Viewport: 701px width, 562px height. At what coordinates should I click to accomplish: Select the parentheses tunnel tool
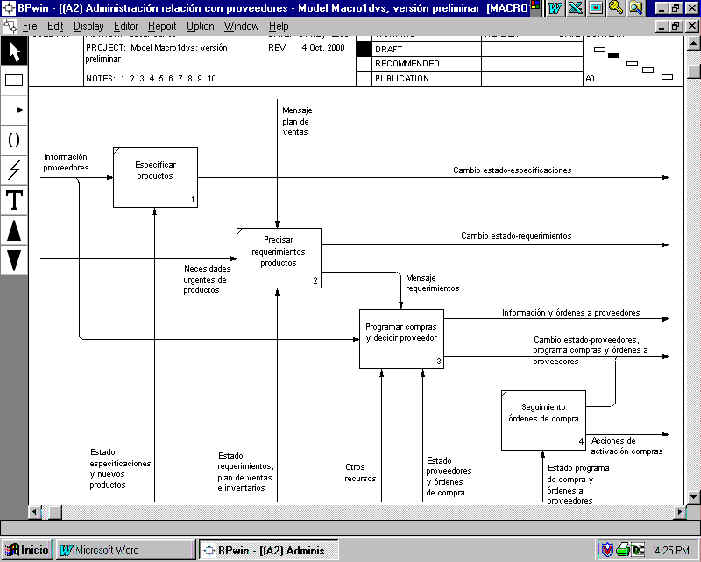[14, 140]
